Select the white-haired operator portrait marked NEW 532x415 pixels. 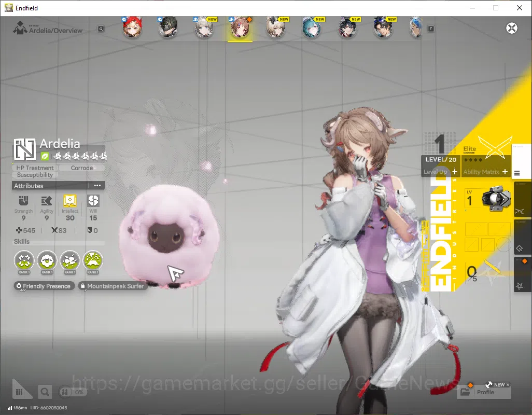[204, 28]
